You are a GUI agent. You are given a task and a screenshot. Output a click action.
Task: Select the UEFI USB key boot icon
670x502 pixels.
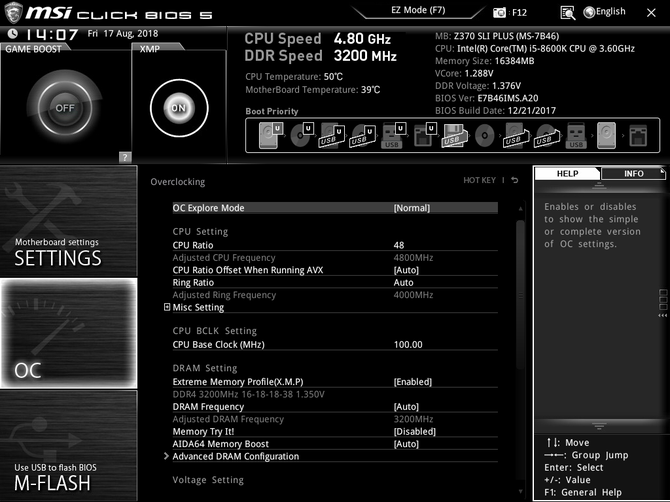pyautogui.click(x=393, y=135)
